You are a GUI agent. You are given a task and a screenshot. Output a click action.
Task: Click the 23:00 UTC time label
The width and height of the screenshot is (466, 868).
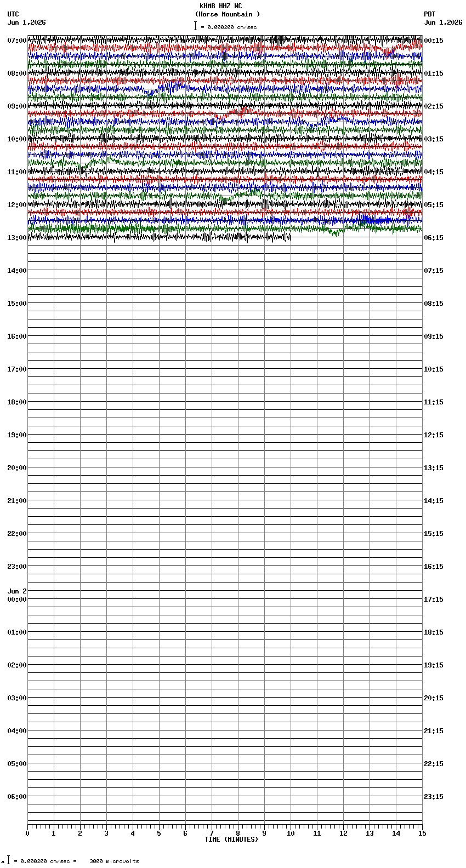pyautogui.click(x=17, y=567)
